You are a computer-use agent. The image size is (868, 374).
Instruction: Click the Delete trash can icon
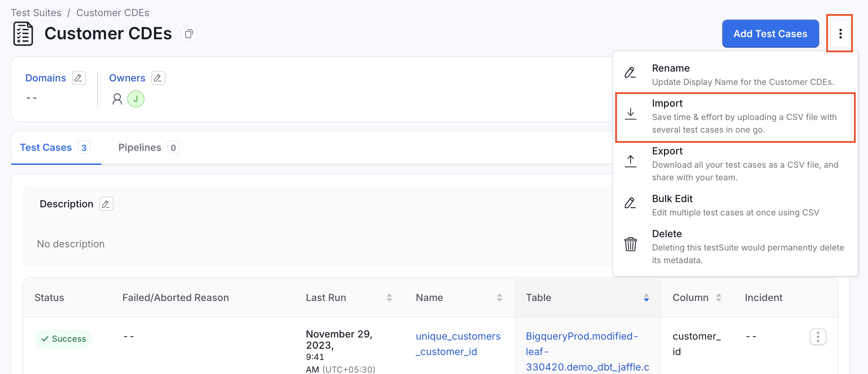[631, 244]
